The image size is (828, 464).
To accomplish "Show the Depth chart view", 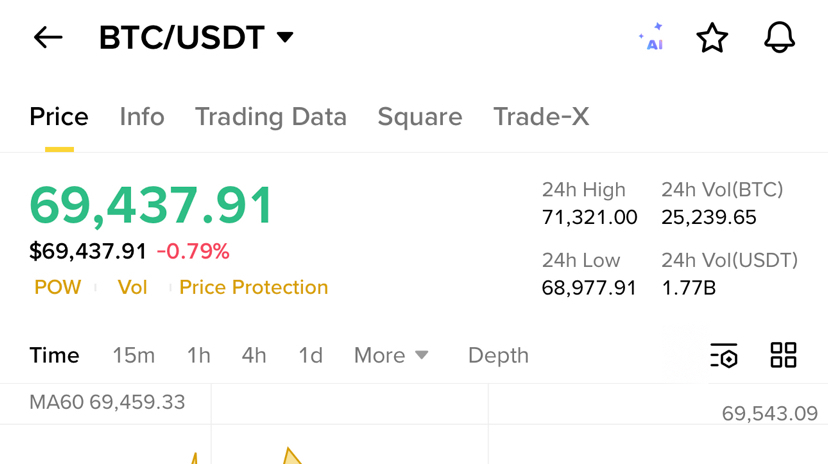I will pyautogui.click(x=498, y=356).
